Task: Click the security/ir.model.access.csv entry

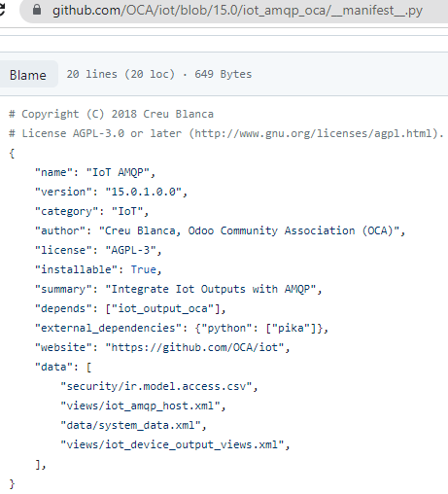Action: pyautogui.click(x=156, y=386)
